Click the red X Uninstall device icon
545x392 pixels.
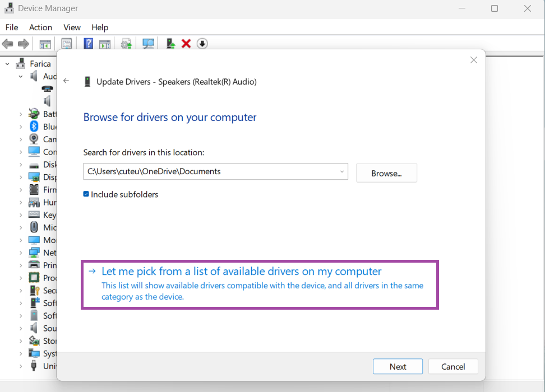click(186, 44)
